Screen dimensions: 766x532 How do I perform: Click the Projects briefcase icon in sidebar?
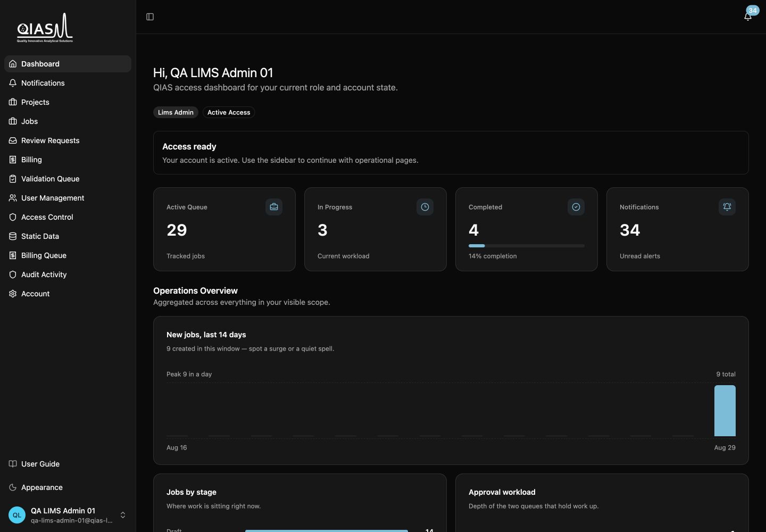click(13, 102)
